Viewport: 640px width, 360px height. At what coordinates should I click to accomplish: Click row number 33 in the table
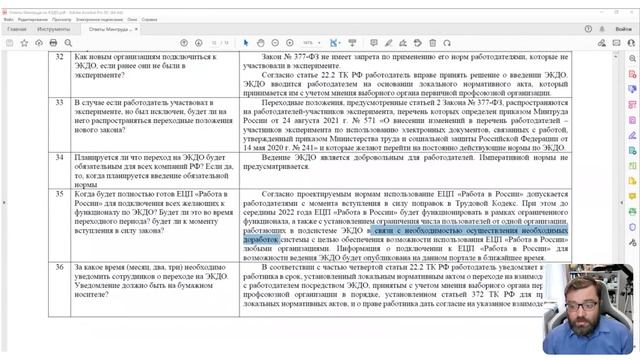(x=60, y=102)
